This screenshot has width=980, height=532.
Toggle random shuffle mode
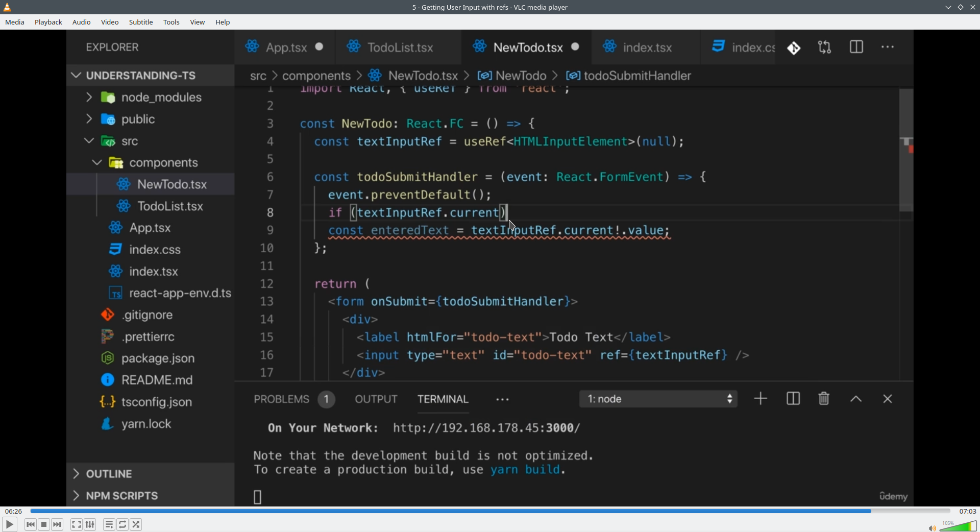pyautogui.click(x=136, y=524)
